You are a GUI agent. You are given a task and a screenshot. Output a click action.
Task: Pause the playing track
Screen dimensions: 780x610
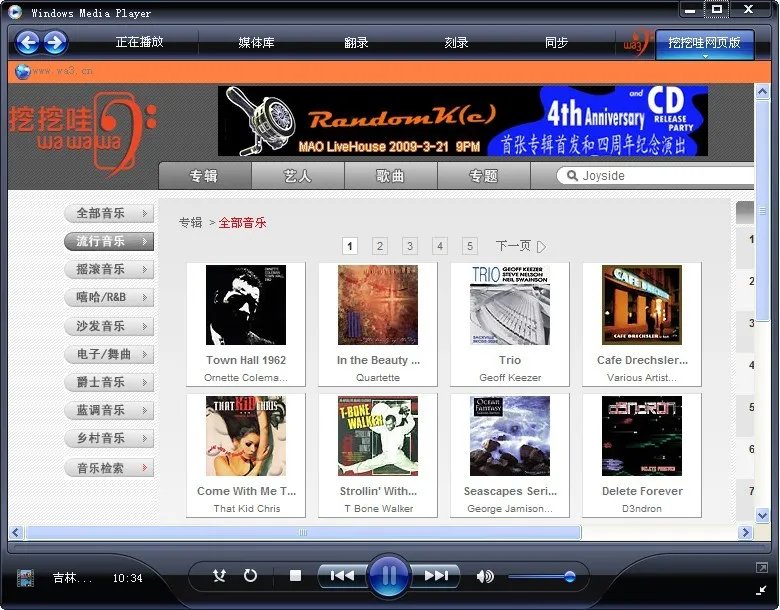389,576
